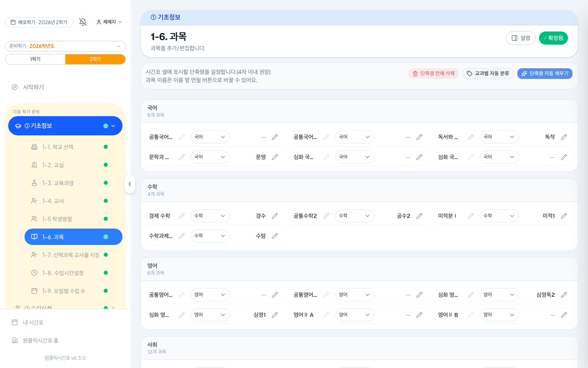The image size is (588, 368).
Task: Click the pencil icon beside short name 미적1
Action: (x=564, y=216)
